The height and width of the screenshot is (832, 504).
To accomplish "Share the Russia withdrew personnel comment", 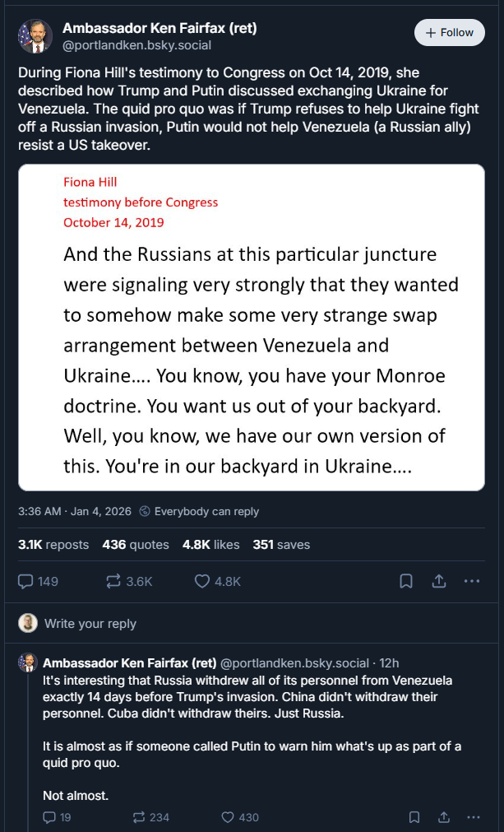I will point(444,817).
